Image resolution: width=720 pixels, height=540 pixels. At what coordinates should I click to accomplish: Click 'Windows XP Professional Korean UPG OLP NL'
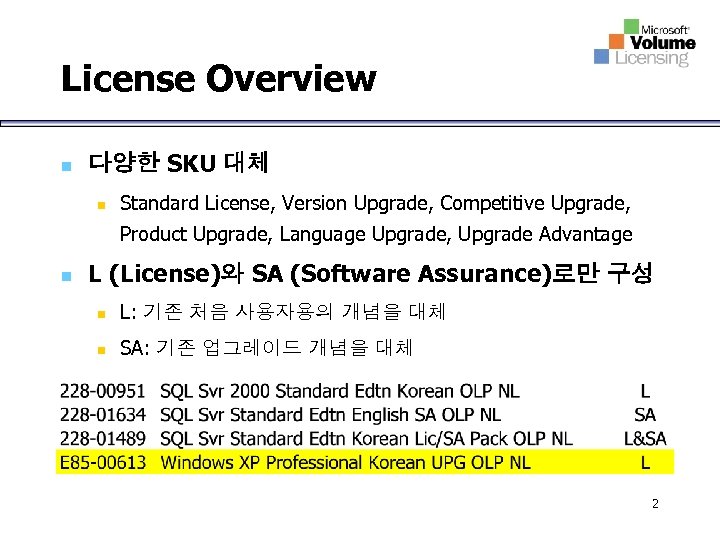[x=345, y=462]
